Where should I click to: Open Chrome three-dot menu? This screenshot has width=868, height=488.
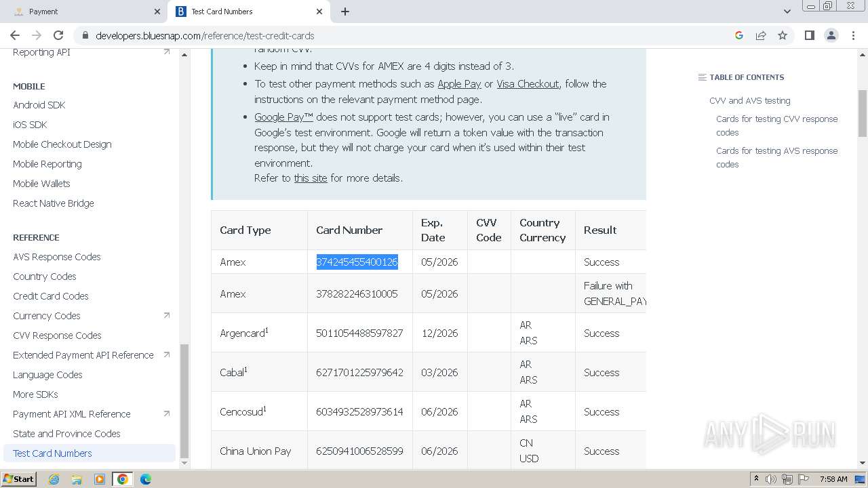(853, 35)
